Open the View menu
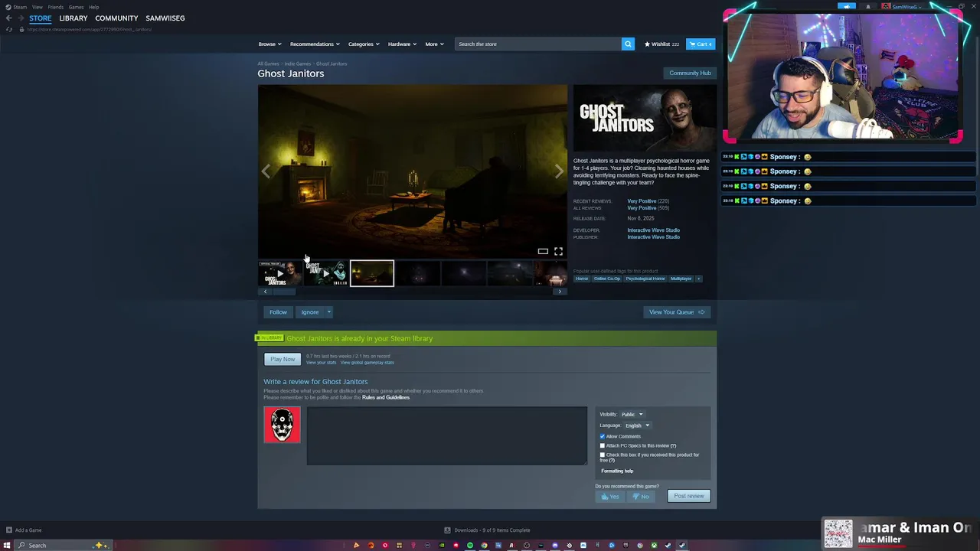 (38, 7)
